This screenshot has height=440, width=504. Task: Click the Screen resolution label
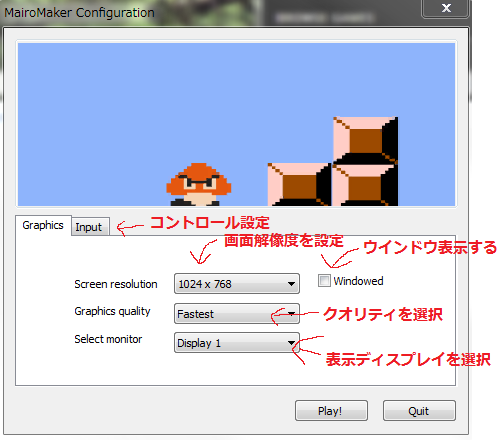click(116, 284)
